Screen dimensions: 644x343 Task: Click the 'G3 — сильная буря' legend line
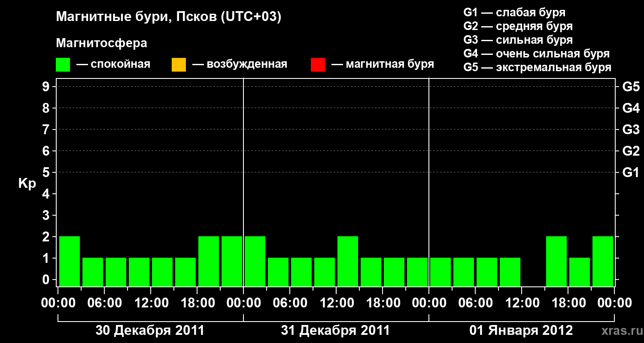[x=518, y=40]
